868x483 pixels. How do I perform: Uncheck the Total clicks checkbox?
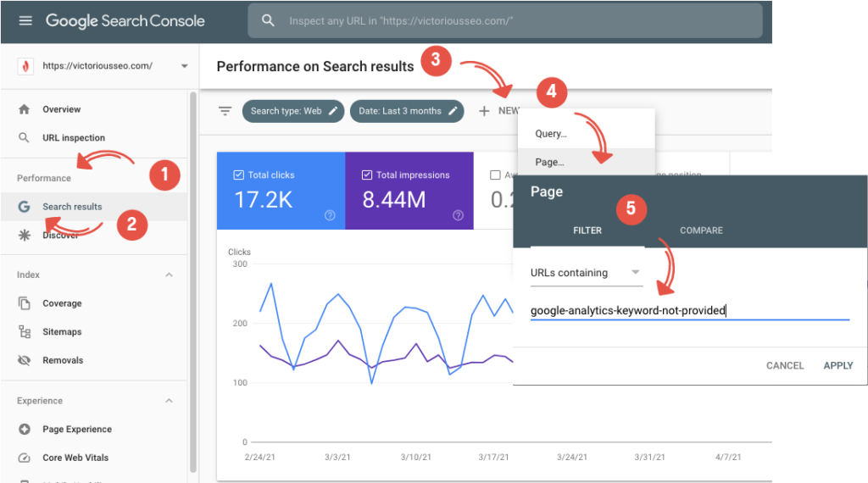tap(237, 175)
